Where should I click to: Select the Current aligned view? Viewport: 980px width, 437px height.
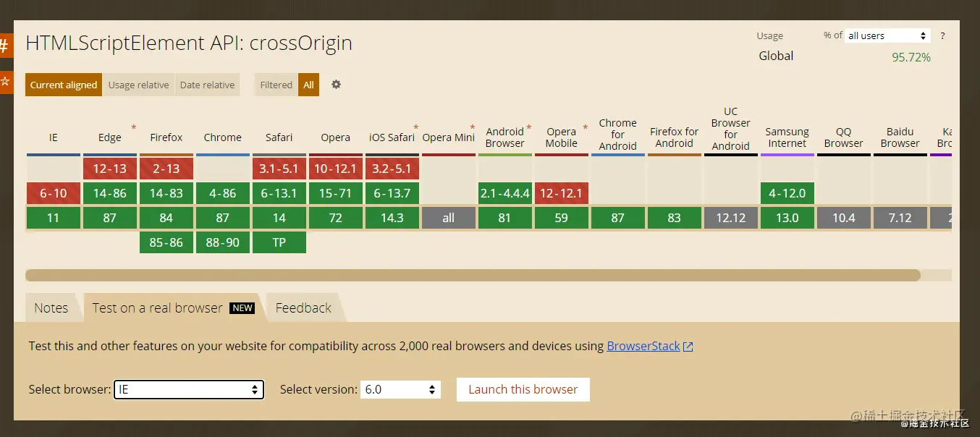tap(64, 85)
